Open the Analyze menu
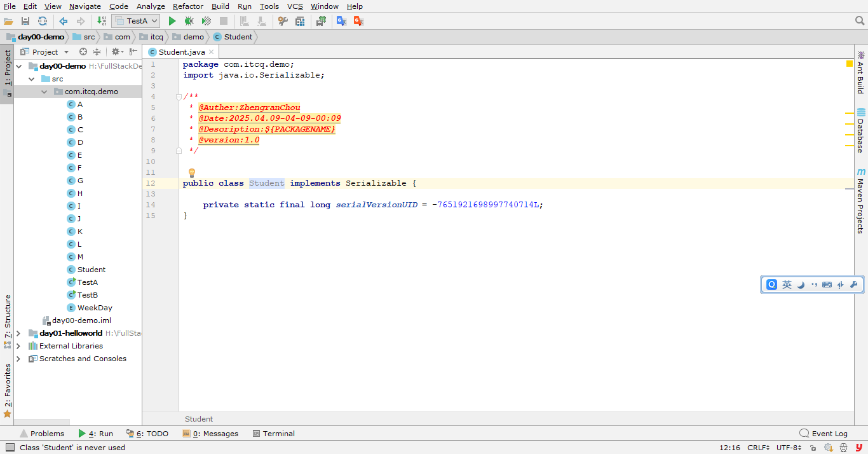Screen dimensions: 868x454 (151, 6)
